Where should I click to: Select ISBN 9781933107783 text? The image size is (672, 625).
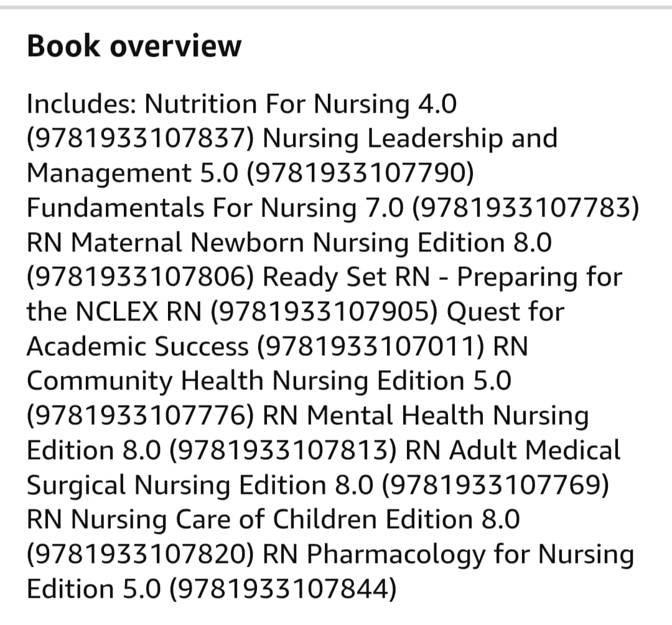pyautogui.click(x=526, y=208)
